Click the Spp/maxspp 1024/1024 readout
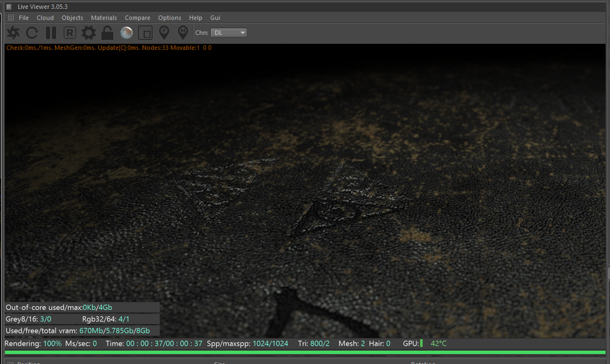Image resolution: width=610 pixels, height=364 pixels. point(247,344)
